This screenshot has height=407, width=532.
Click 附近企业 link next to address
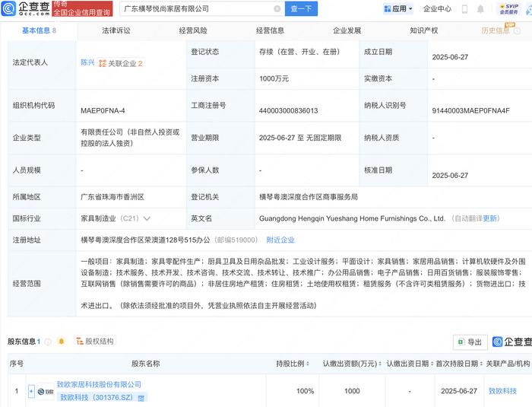[x=280, y=240]
